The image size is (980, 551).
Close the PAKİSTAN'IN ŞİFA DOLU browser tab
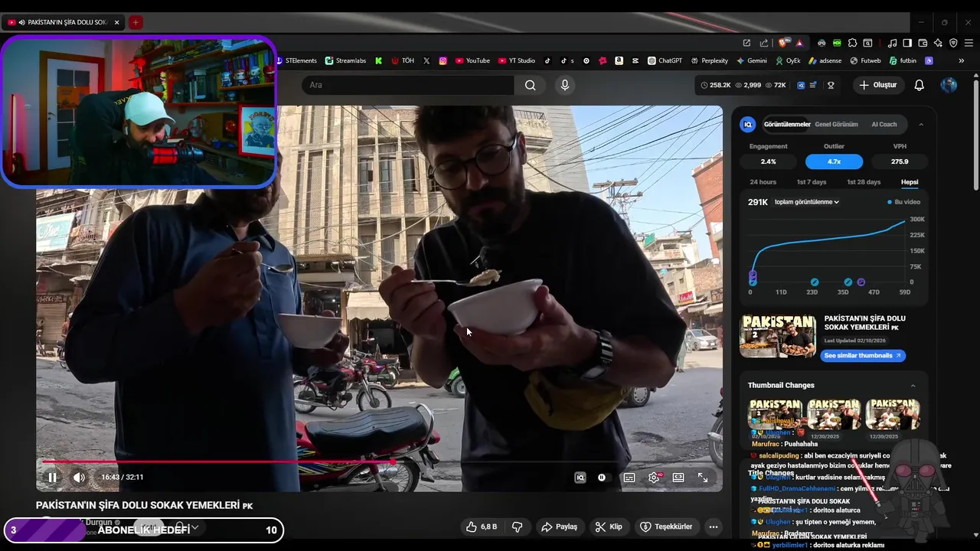(x=117, y=22)
